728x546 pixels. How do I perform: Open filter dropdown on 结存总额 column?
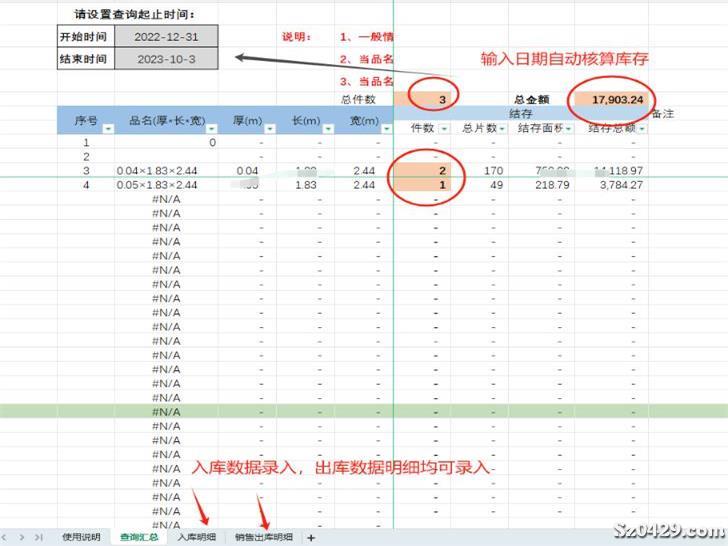coord(641,129)
